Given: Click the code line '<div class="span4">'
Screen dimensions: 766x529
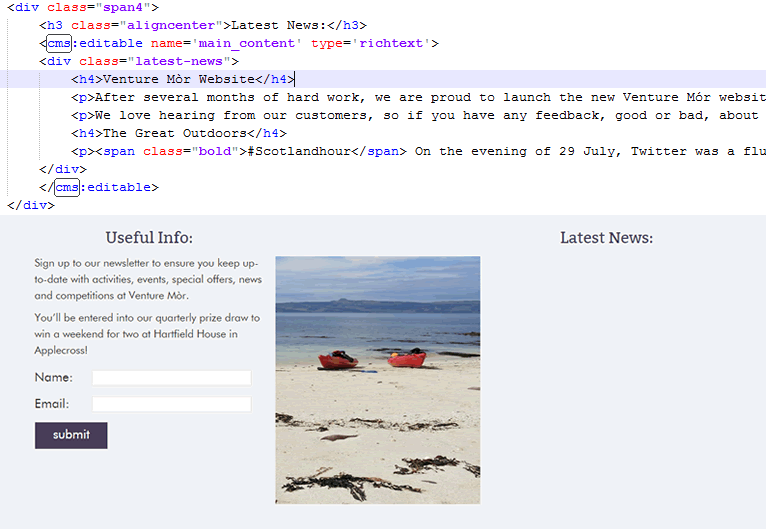Looking at the screenshot, I should tap(83, 7).
